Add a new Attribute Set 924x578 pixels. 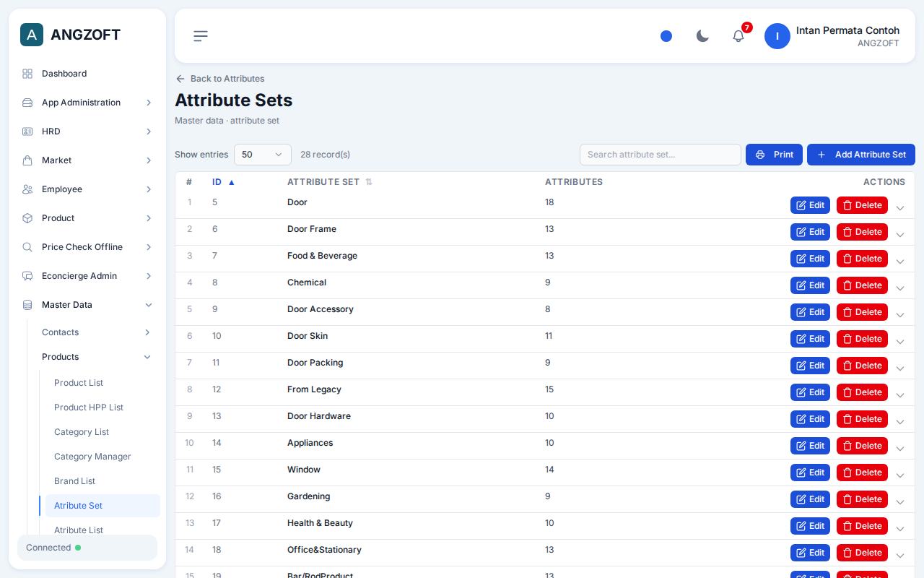click(861, 155)
